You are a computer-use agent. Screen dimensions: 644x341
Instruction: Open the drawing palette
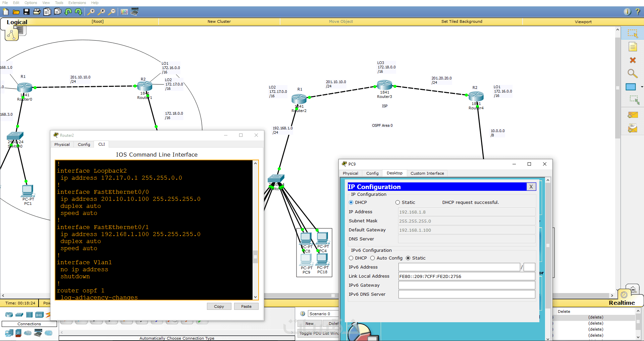[x=124, y=12]
